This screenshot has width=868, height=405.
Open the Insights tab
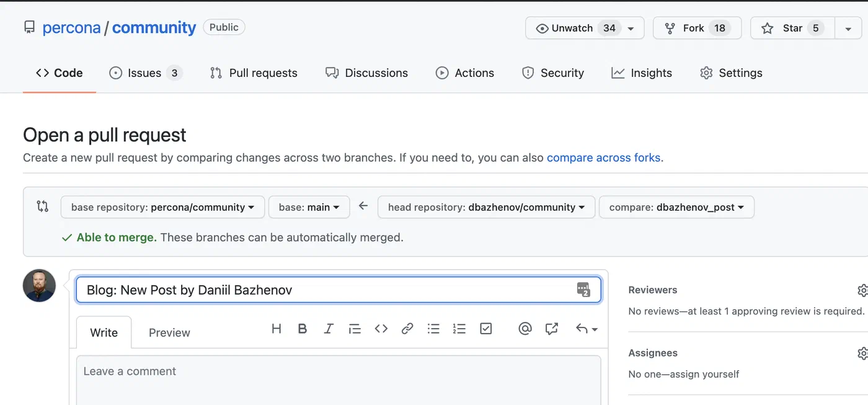pyautogui.click(x=642, y=73)
